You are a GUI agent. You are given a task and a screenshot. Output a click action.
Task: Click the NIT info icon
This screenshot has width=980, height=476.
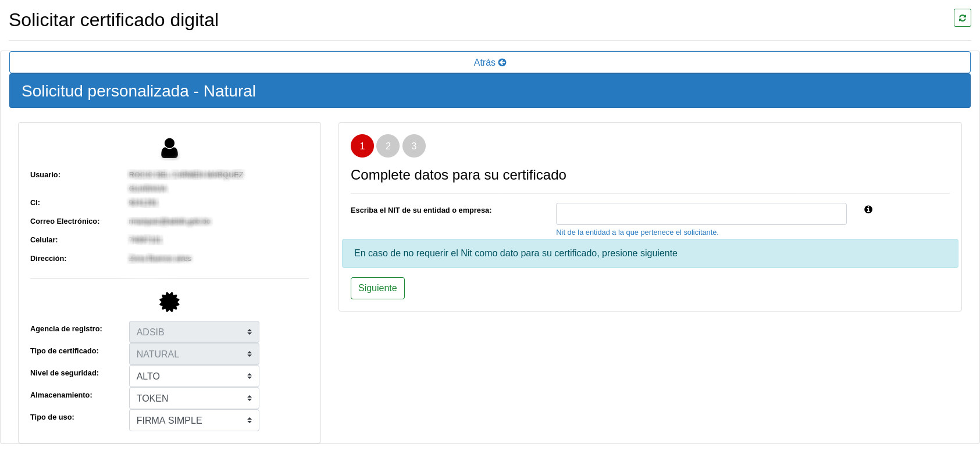pos(868,210)
